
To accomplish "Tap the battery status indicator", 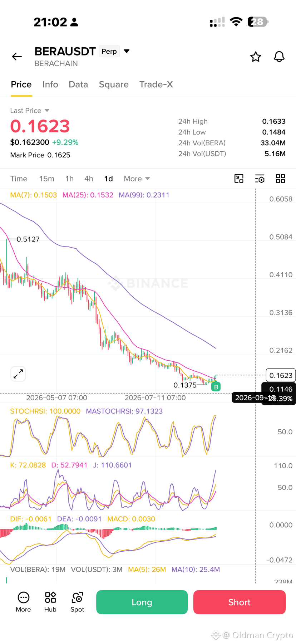I will (x=258, y=22).
